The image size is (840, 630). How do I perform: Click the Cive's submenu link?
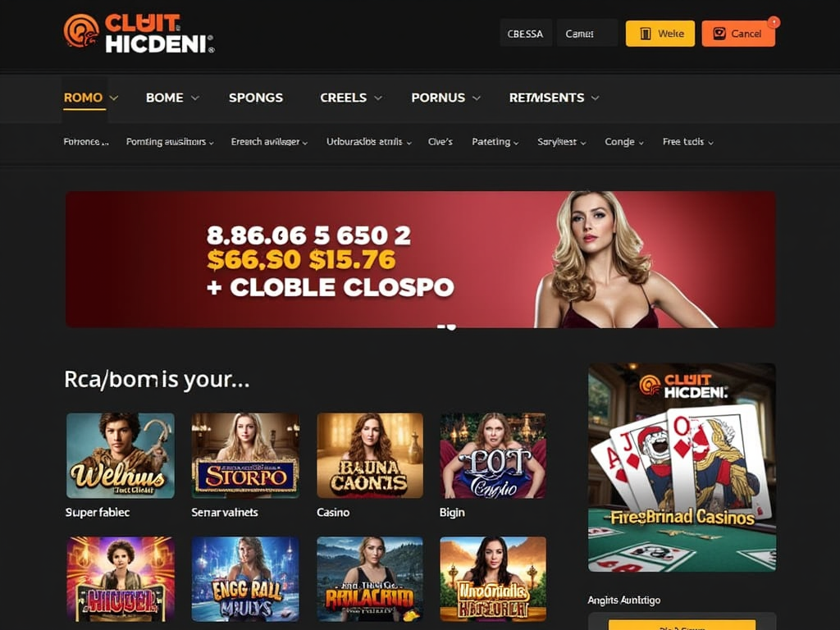pos(441,142)
